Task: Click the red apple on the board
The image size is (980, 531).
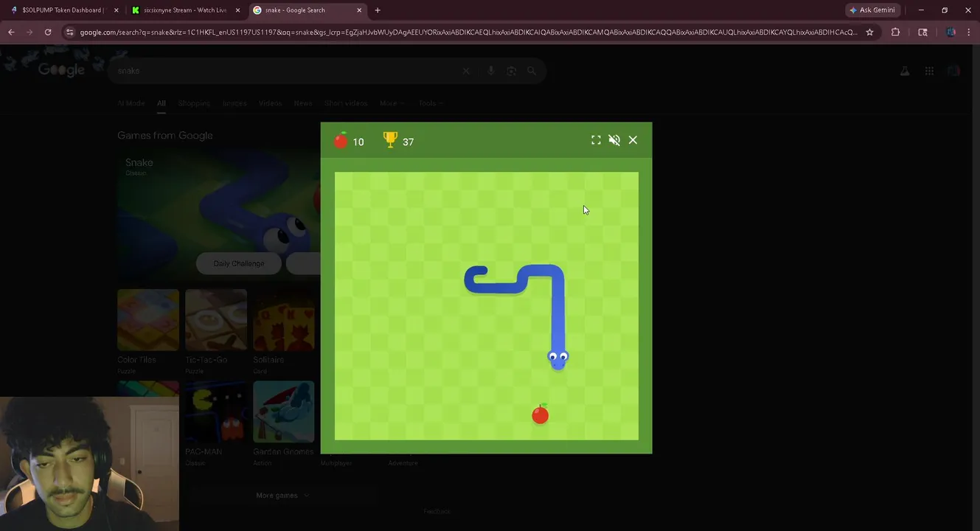Action: (541, 414)
